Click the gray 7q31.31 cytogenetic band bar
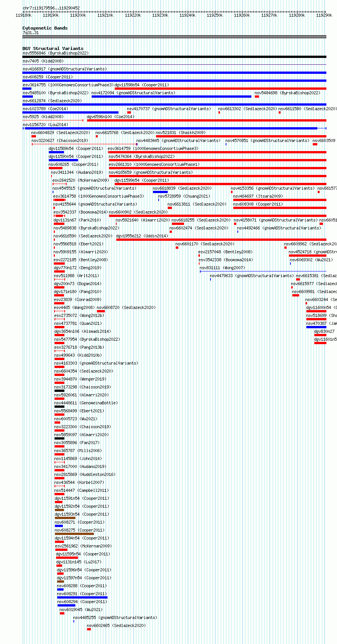The width and height of the screenshot is (337, 644). 175,37
